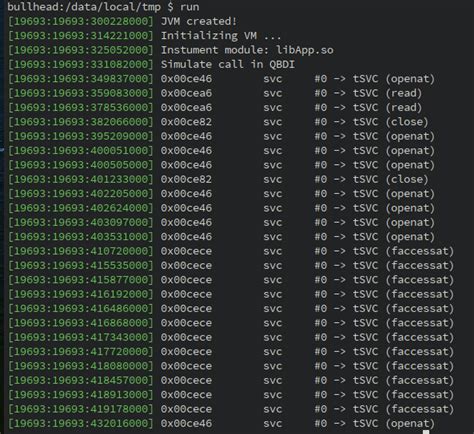
Task: Click timestamp 331082000
Action: tap(119, 64)
